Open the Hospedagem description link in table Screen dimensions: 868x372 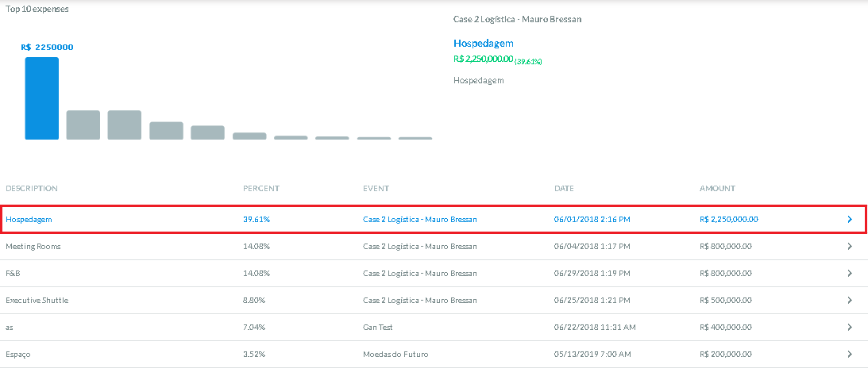pyautogui.click(x=29, y=220)
